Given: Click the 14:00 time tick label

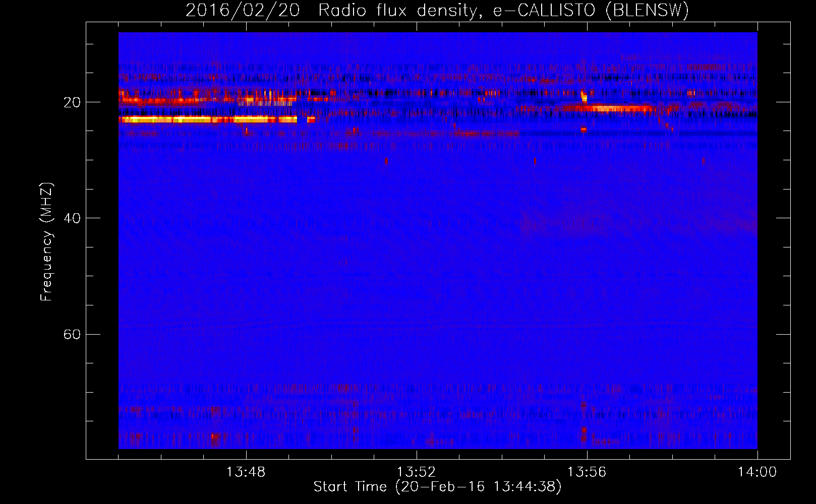Looking at the screenshot, I should (x=757, y=472).
